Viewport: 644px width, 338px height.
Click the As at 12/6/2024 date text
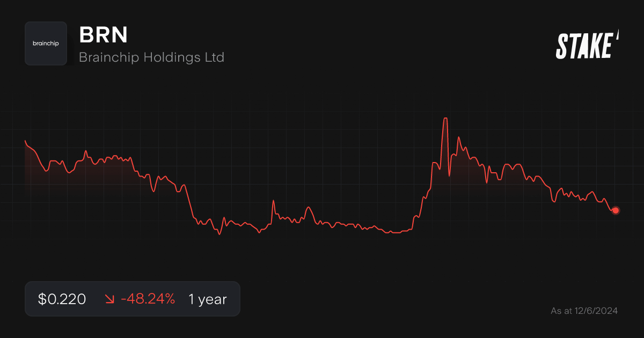pos(584,311)
